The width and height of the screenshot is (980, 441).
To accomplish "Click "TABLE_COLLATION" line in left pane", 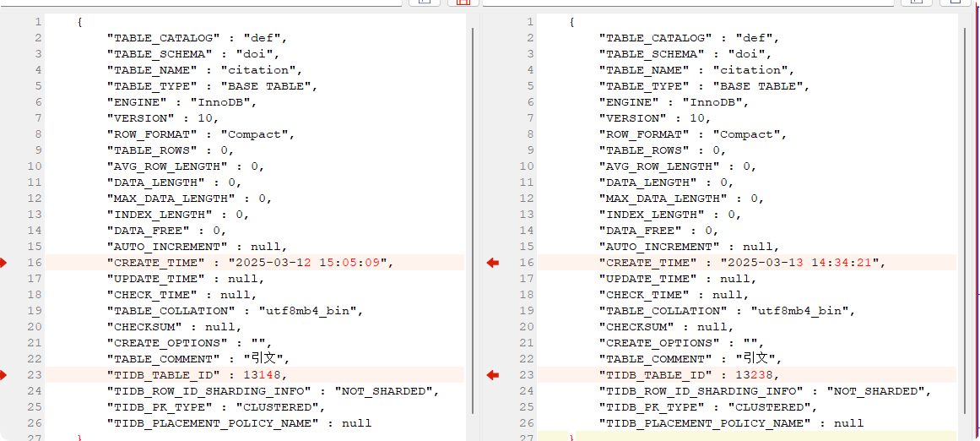I will [x=235, y=311].
